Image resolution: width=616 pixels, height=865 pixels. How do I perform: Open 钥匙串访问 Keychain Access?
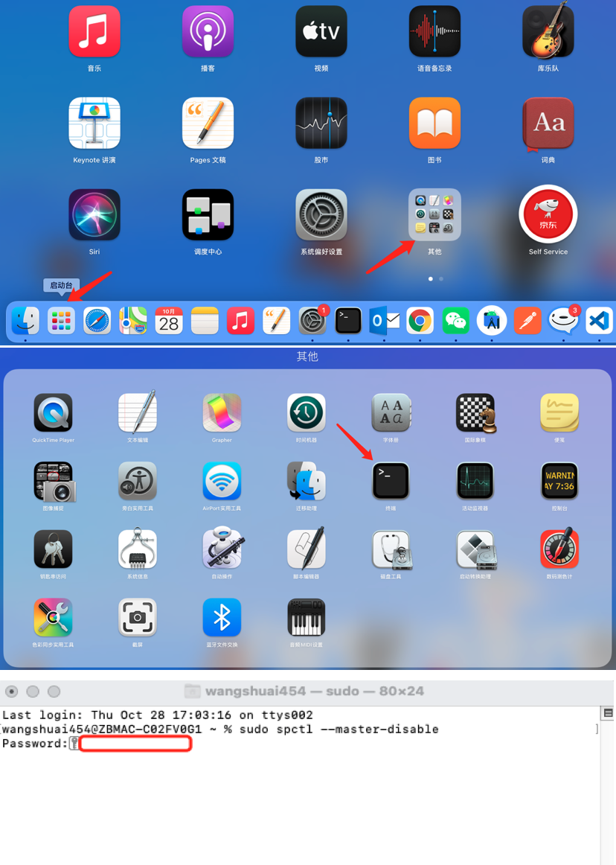click(53, 549)
